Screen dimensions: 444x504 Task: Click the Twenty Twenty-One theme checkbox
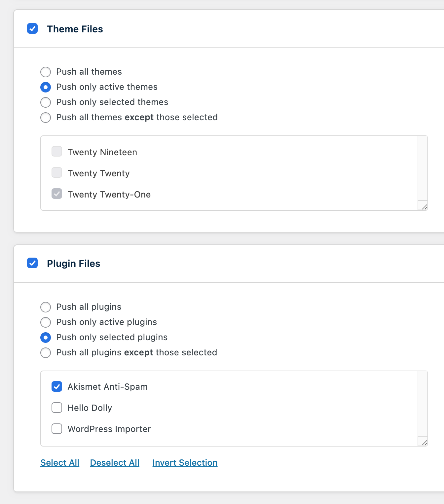pyautogui.click(x=57, y=194)
